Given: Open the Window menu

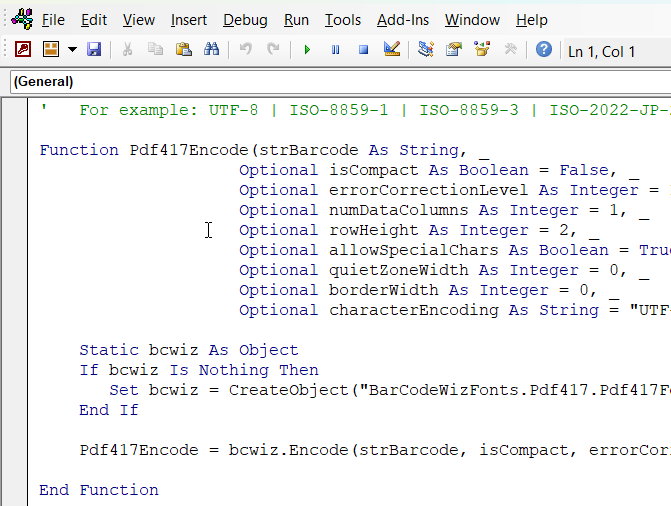Looking at the screenshot, I should click(x=472, y=20).
